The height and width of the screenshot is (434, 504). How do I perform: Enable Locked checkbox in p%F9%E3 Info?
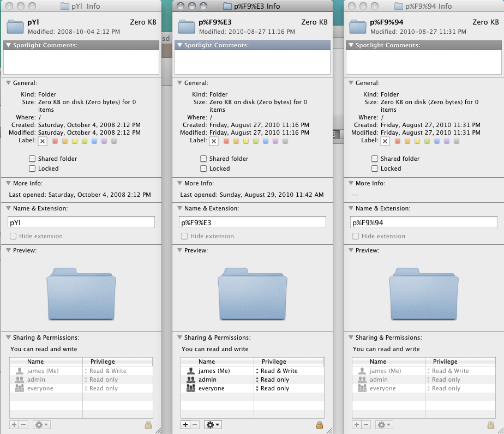(203, 168)
